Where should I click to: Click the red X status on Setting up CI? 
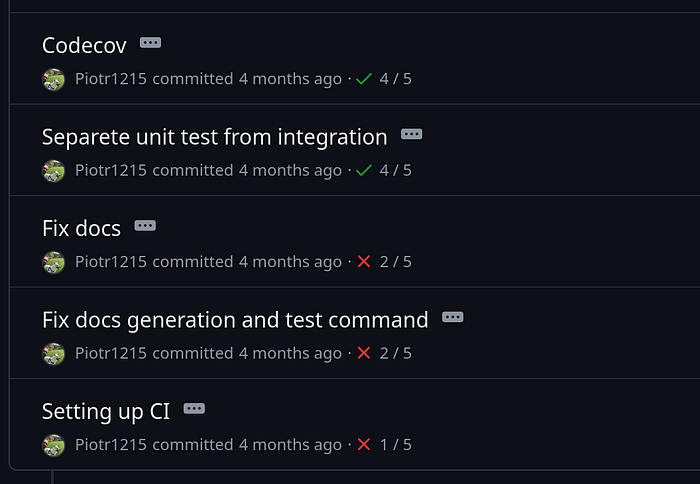coord(364,444)
